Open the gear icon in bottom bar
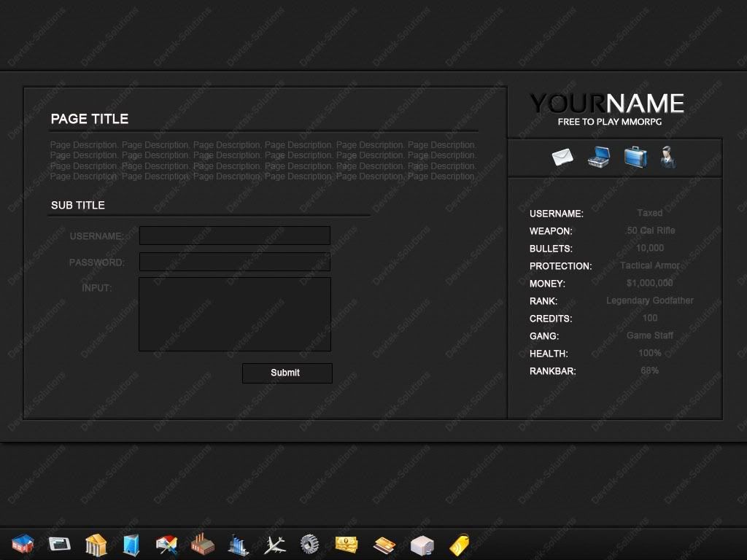Viewport: 747px width, 560px height. click(310, 544)
